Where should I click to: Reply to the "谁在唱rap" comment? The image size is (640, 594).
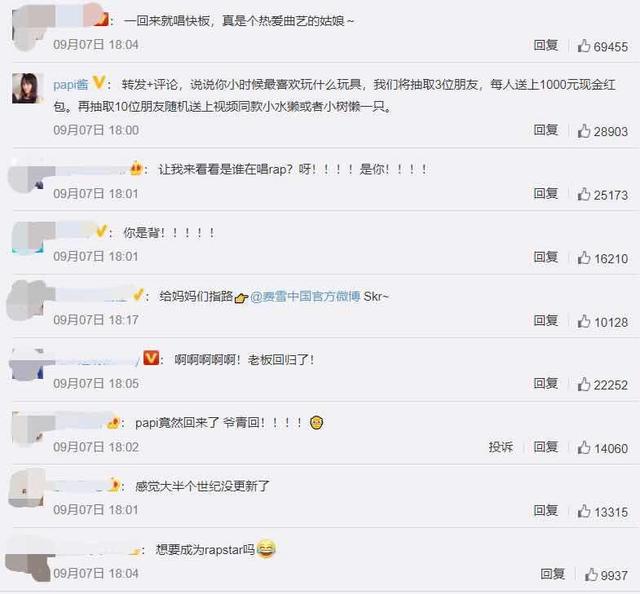[x=546, y=194]
